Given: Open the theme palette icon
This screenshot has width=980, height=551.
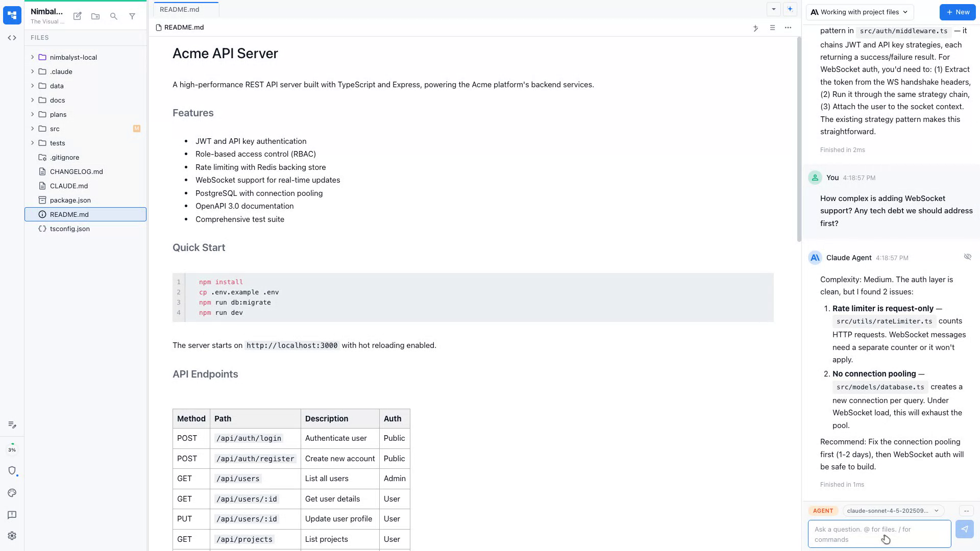Looking at the screenshot, I should 12,493.
